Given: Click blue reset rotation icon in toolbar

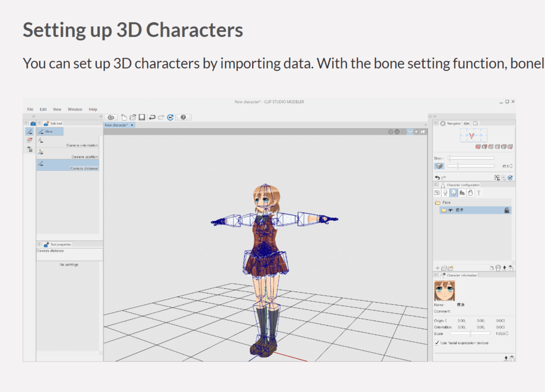Looking at the screenshot, I should point(170,117).
